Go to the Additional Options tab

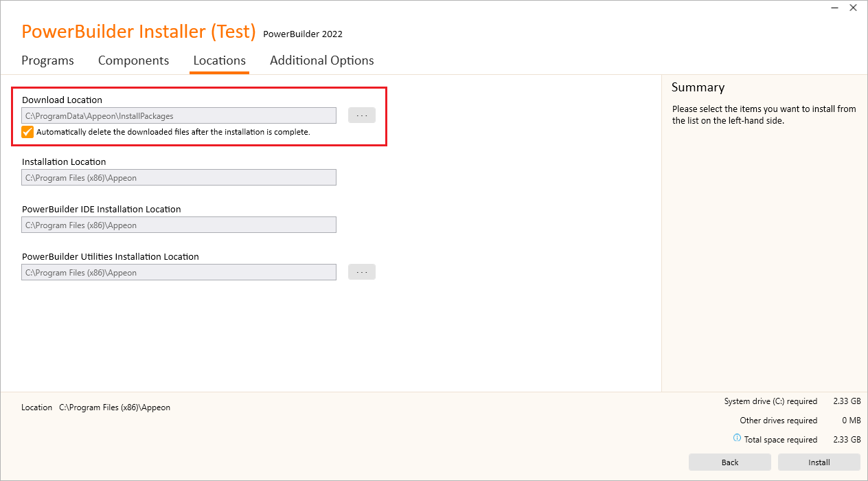click(x=321, y=60)
